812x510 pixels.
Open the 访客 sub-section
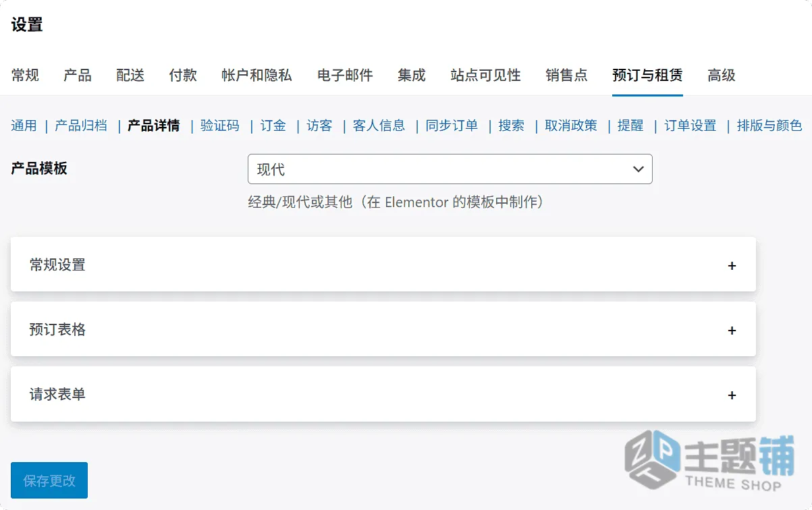click(319, 125)
